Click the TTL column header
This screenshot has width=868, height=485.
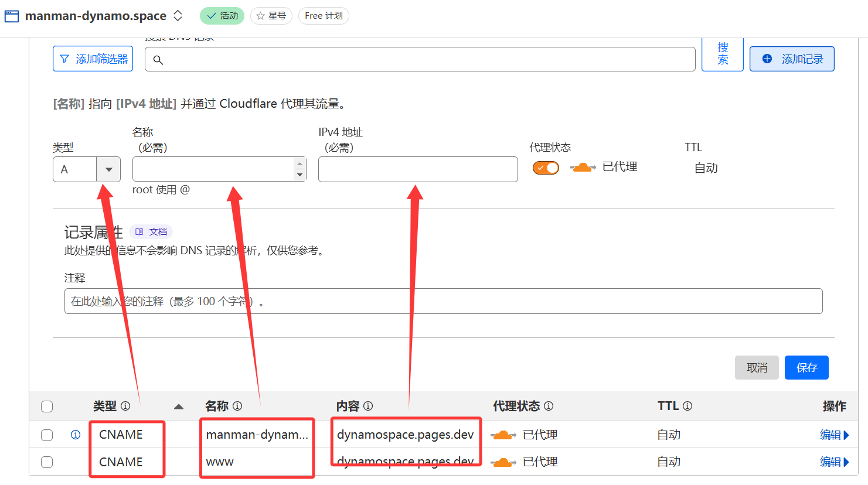(668, 406)
